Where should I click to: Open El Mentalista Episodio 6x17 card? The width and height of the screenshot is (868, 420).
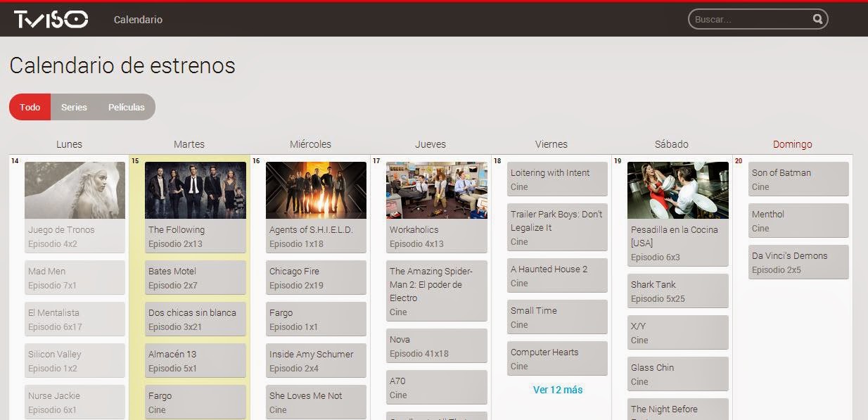[x=75, y=319]
